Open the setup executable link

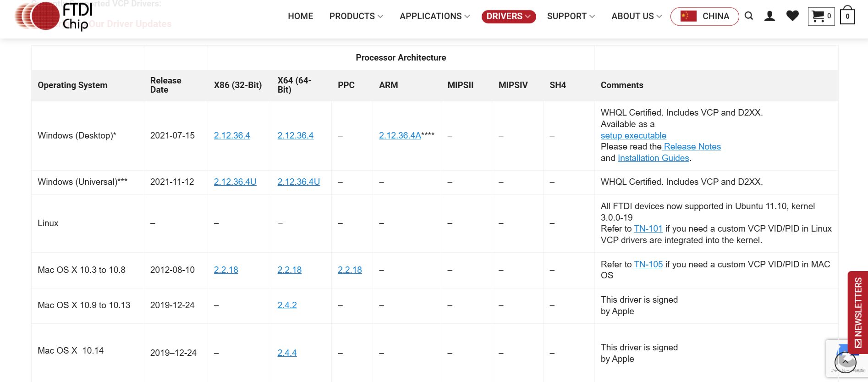coord(633,135)
